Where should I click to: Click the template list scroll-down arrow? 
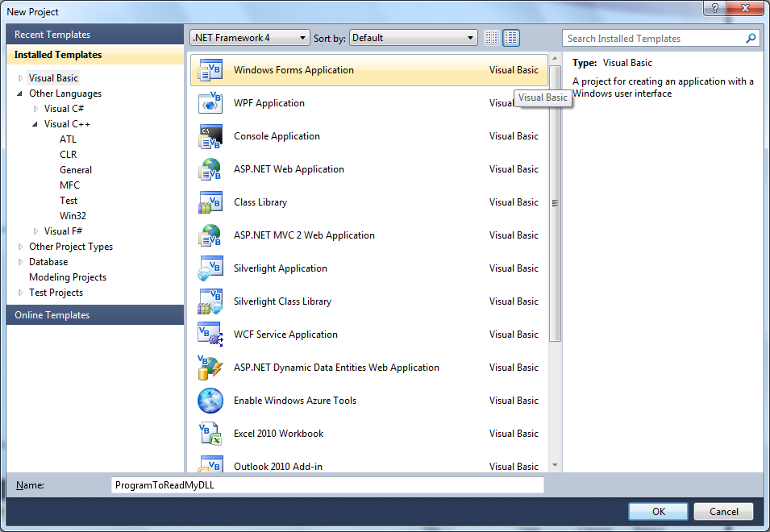(555, 465)
